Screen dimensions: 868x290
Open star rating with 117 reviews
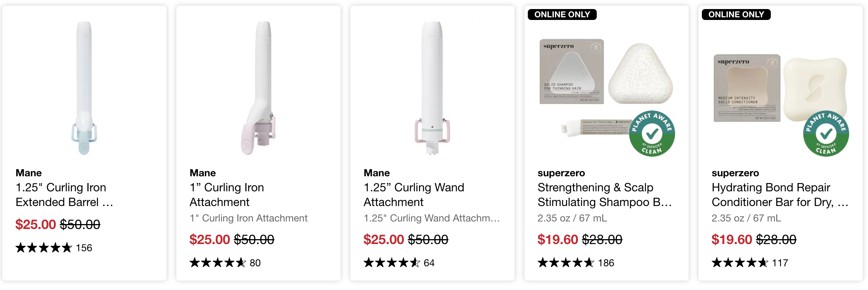[x=750, y=263]
